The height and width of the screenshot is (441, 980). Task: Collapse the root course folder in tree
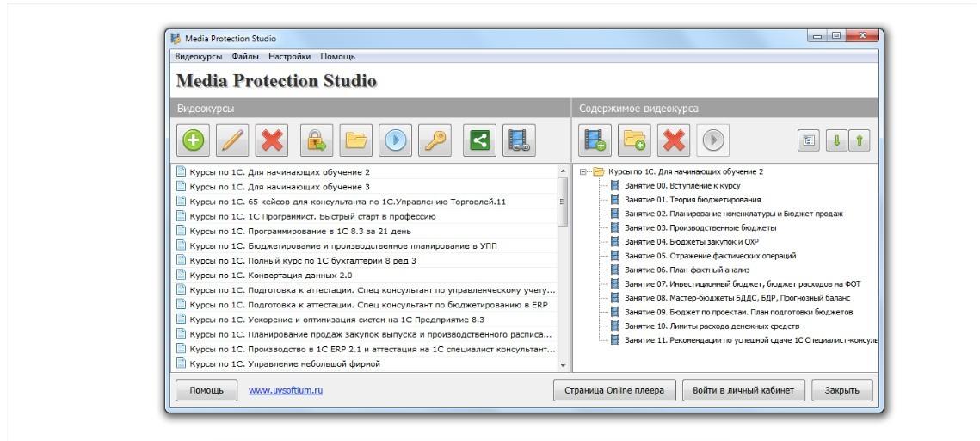coord(586,172)
